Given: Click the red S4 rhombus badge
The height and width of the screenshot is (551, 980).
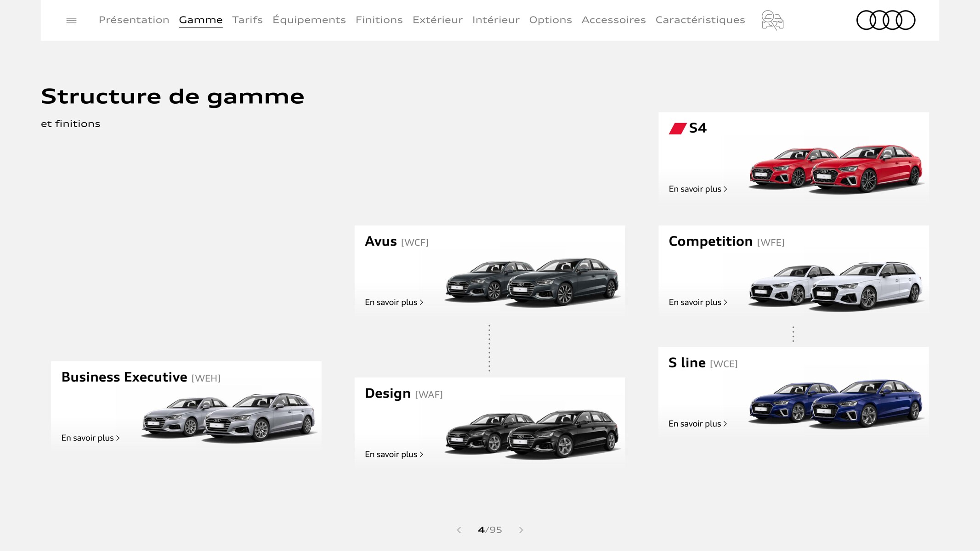Looking at the screenshot, I should click(x=678, y=129).
